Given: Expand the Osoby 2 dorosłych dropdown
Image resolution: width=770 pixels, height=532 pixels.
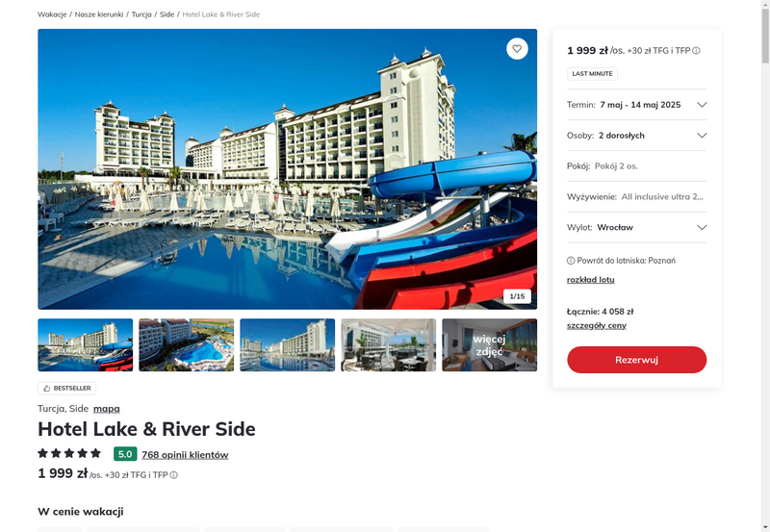Looking at the screenshot, I should 636,136.
